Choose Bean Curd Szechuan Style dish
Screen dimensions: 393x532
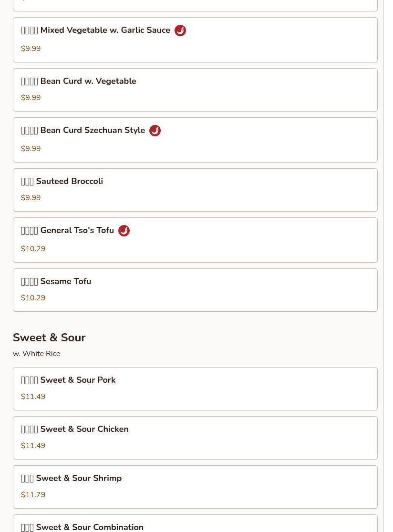(x=195, y=140)
